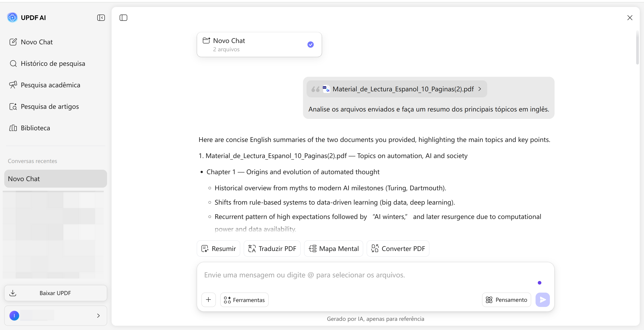This screenshot has height=330, width=644.
Task: Toggle the blue checkmark on Novo Chat card
Action: coord(311,45)
